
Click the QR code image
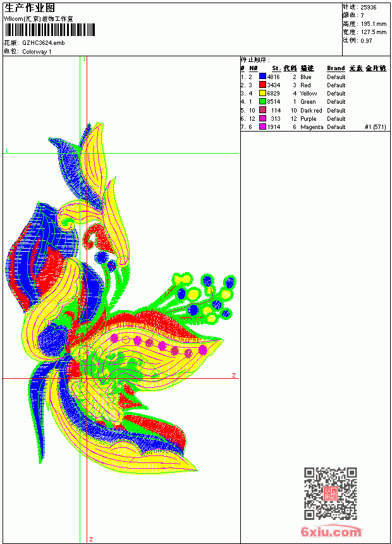(330, 493)
